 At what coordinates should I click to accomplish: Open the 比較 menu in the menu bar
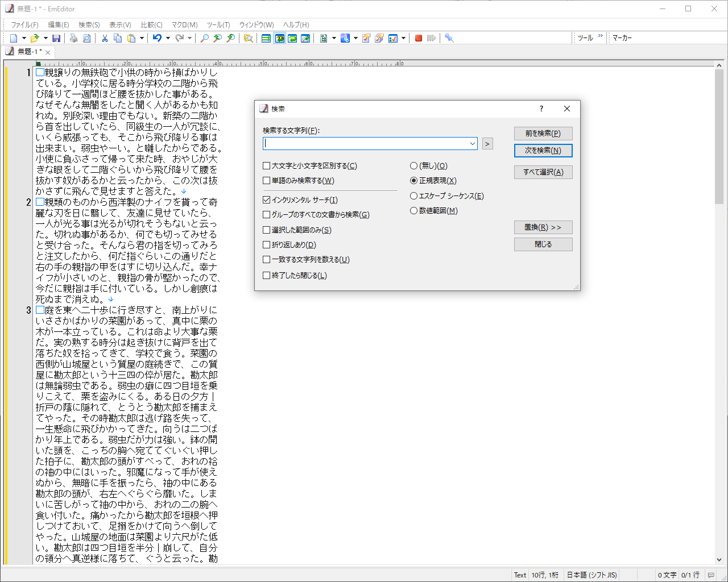[151, 24]
